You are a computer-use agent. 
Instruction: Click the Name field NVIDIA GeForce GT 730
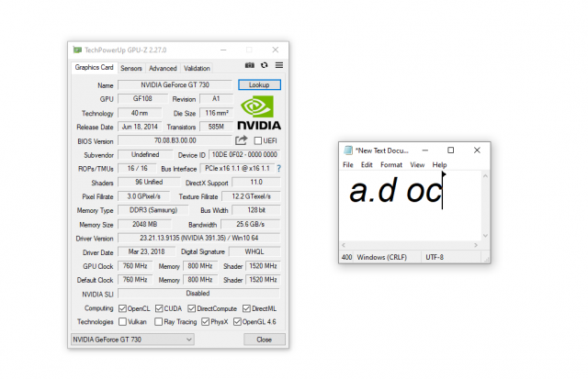click(175, 85)
